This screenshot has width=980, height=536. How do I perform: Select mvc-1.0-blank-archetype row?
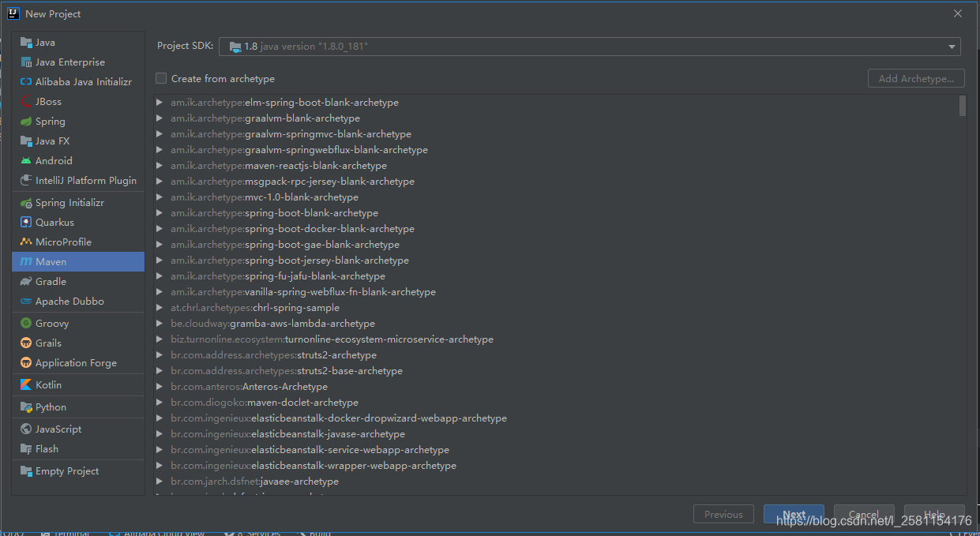point(556,197)
